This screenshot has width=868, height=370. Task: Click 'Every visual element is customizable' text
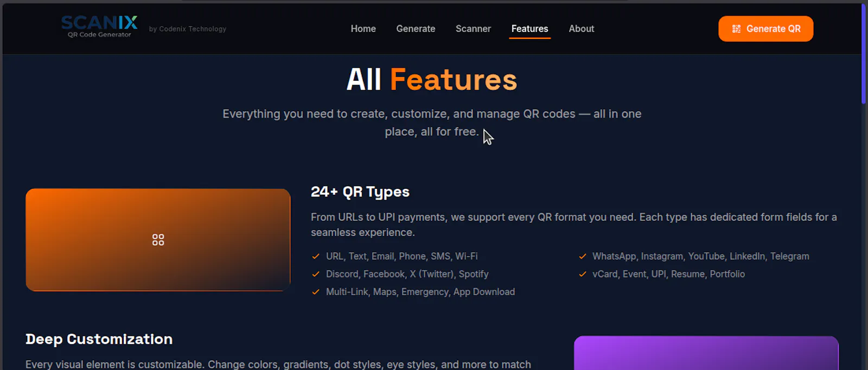pyautogui.click(x=278, y=365)
